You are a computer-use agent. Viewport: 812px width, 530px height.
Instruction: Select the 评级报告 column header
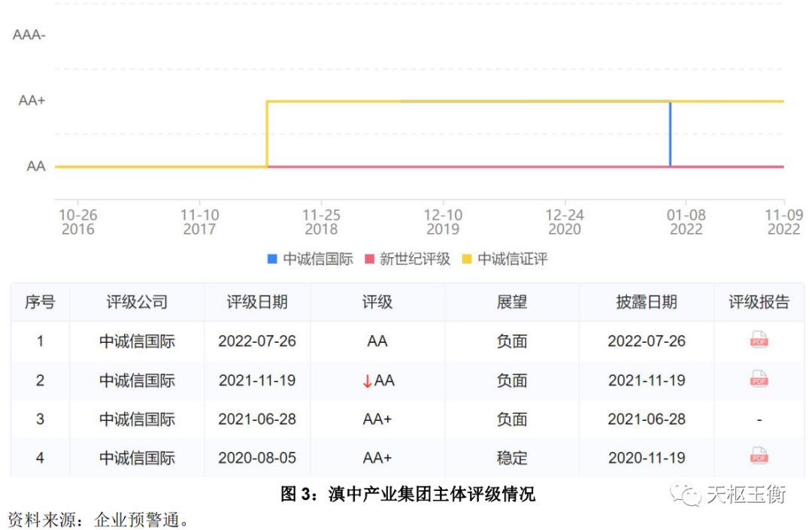coord(759,302)
